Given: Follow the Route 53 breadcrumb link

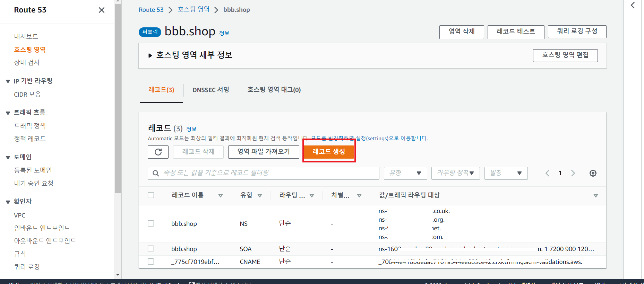Looking at the screenshot, I should tap(151, 10).
